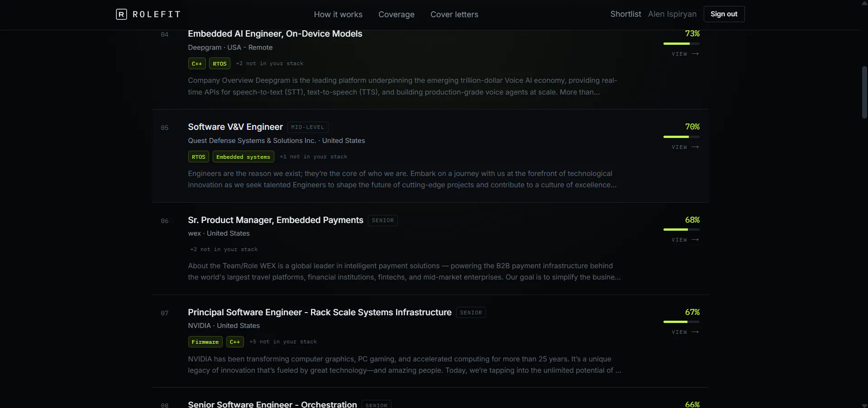This screenshot has height=408, width=868.
Task: Click the Sign out button
Action: coord(724,14)
